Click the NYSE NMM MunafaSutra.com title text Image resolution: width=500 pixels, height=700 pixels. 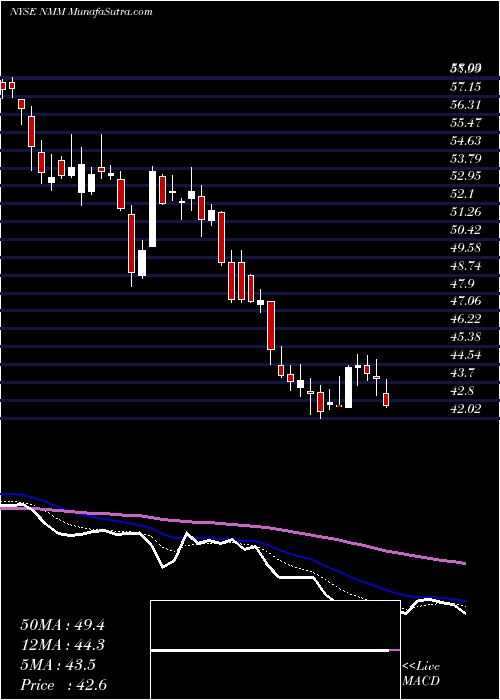coord(81,12)
